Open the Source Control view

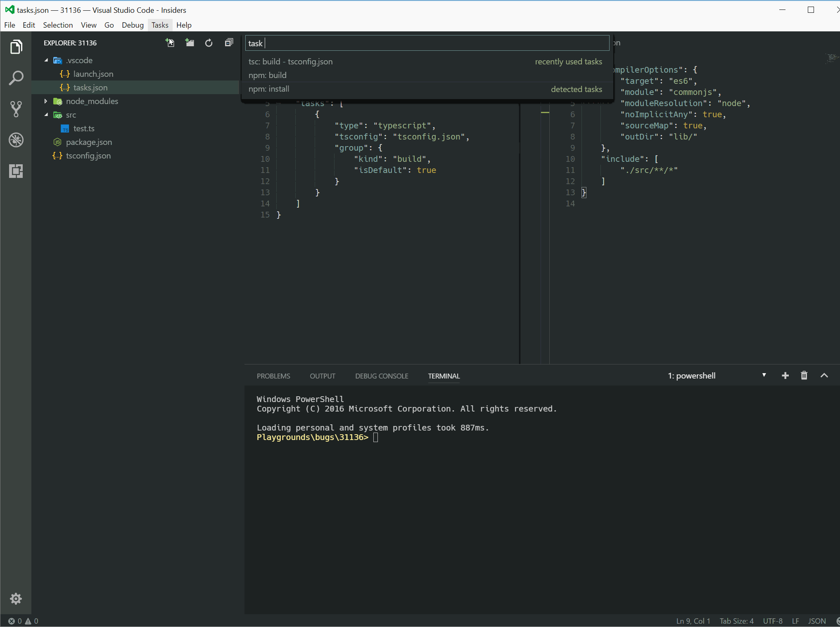point(16,109)
